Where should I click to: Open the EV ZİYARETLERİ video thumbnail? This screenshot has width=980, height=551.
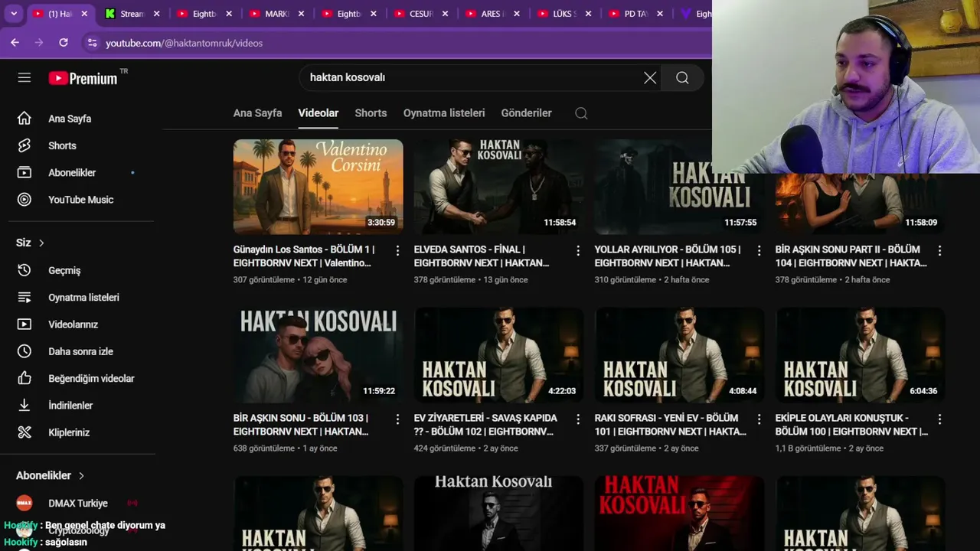point(499,355)
